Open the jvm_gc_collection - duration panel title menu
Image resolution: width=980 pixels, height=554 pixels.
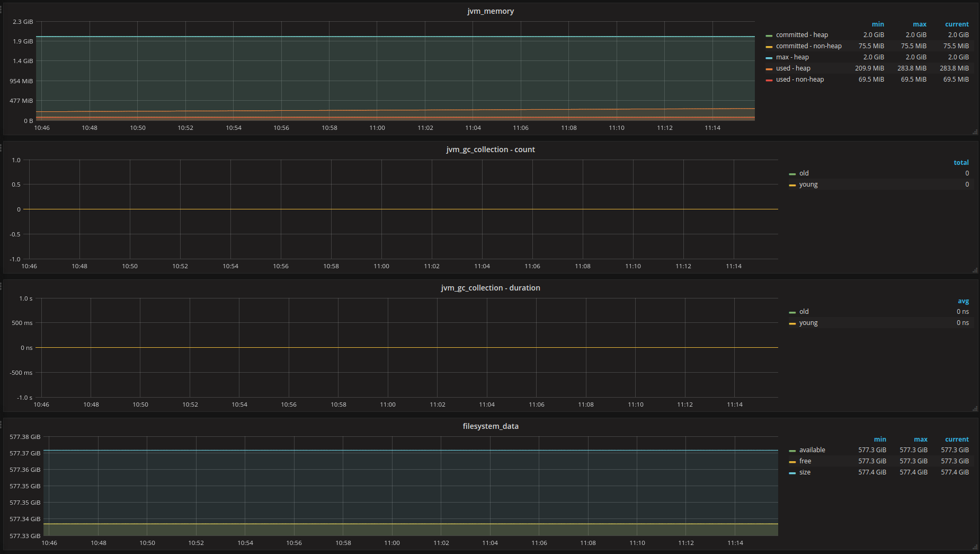click(491, 288)
